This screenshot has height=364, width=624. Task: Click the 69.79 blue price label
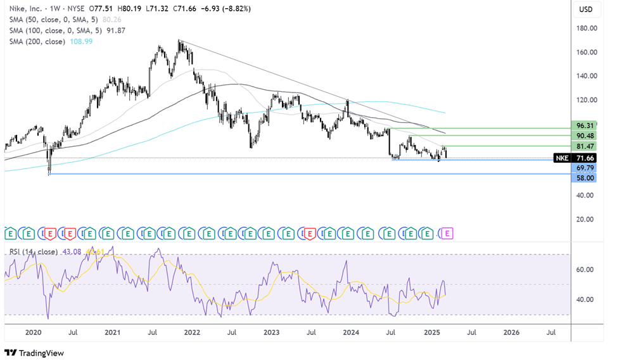click(584, 168)
